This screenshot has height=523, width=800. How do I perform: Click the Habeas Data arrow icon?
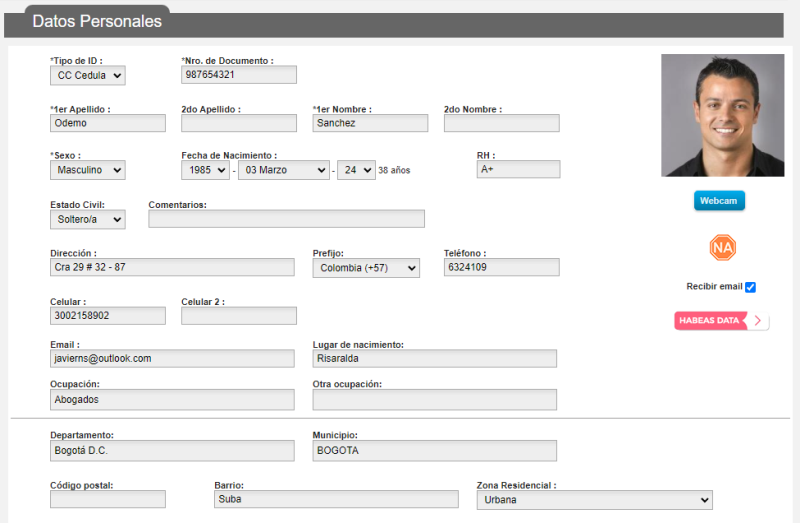coord(758,321)
